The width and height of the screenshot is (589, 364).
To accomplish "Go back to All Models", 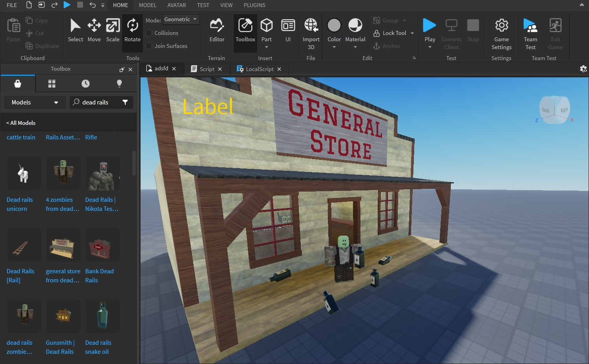I will click(x=21, y=123).
